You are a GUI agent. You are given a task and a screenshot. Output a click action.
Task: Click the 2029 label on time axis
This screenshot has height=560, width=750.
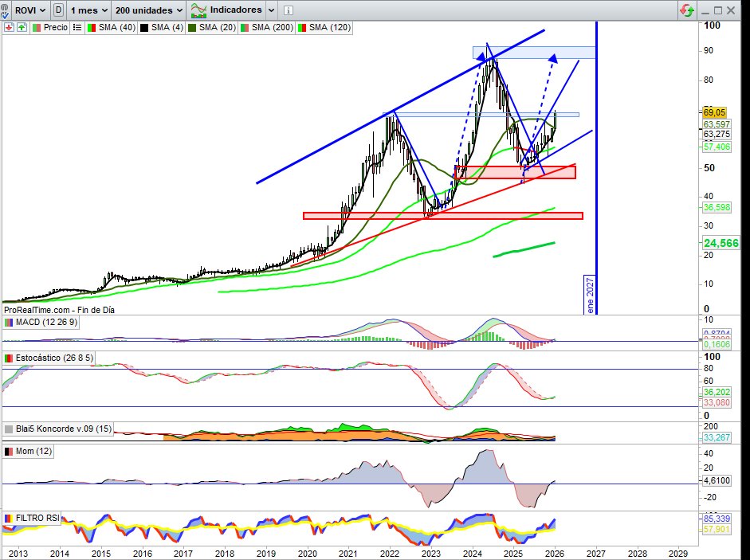(x=678, y=554)
